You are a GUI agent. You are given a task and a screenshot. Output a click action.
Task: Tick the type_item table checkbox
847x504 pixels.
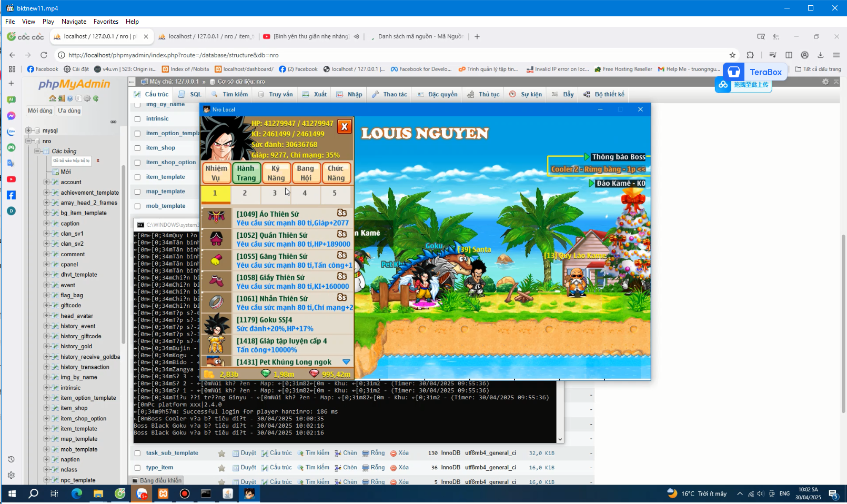tap(137, 468)
